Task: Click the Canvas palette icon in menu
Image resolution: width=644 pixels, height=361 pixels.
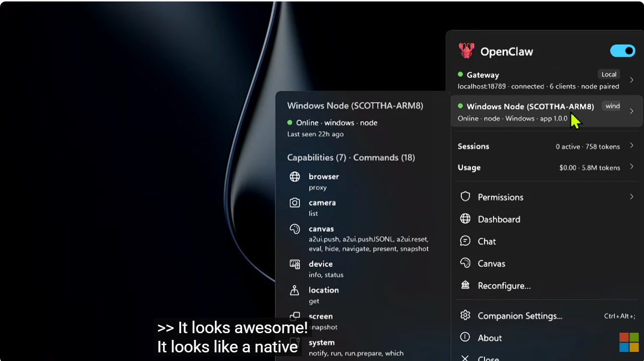Action: pos(465,263)
